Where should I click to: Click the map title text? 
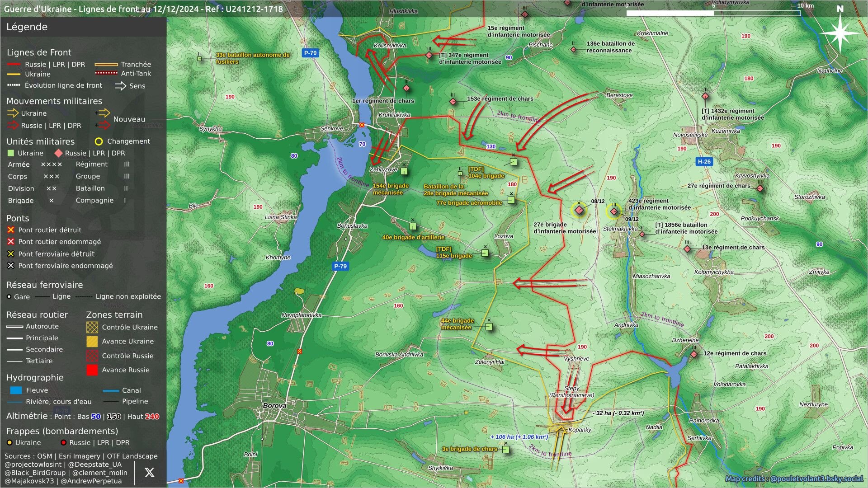tap(143, 9)
